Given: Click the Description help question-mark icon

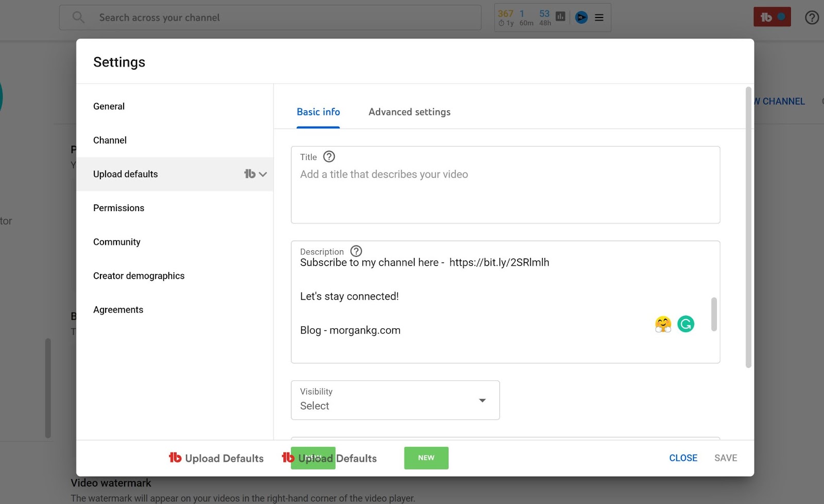Looking at the screenshot, I should pyautogui.click(x=356, y=251).
